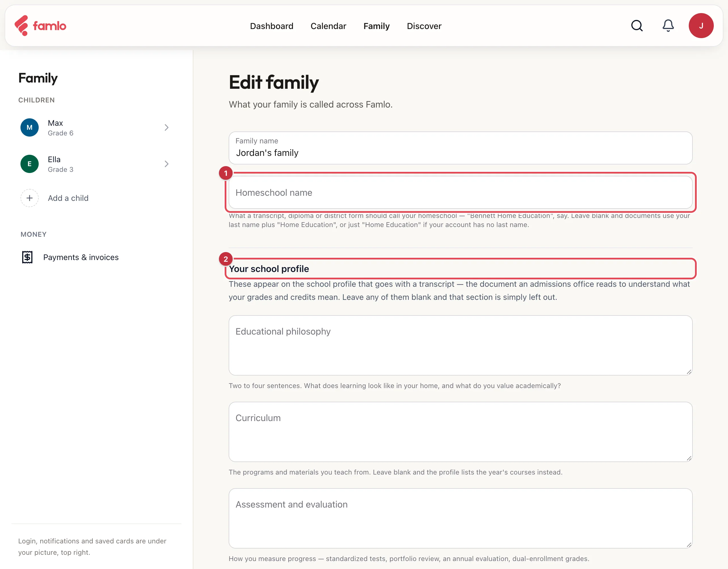Click the famlo logo
728x569 pixels.
coord(40,26)
